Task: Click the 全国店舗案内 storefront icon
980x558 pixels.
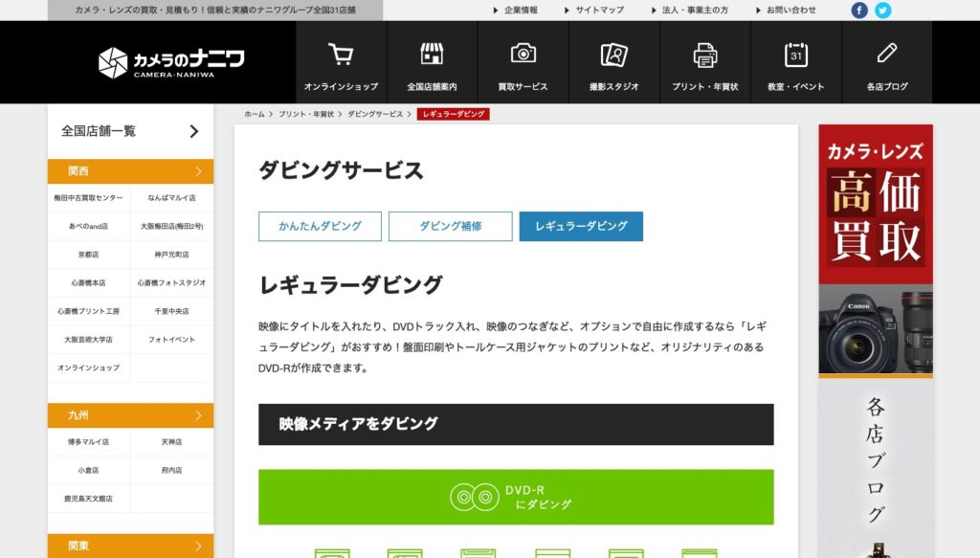Action: (432, 53)
